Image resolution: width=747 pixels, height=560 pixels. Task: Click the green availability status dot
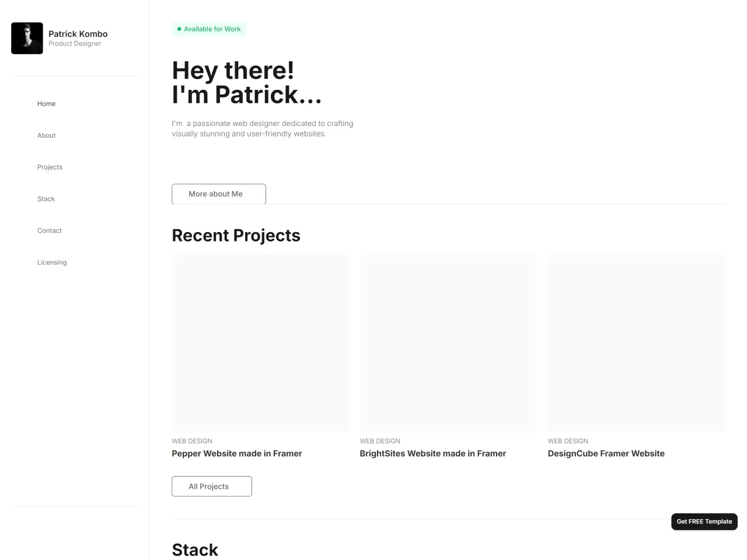pyautogui.click(x=179, y=29)
